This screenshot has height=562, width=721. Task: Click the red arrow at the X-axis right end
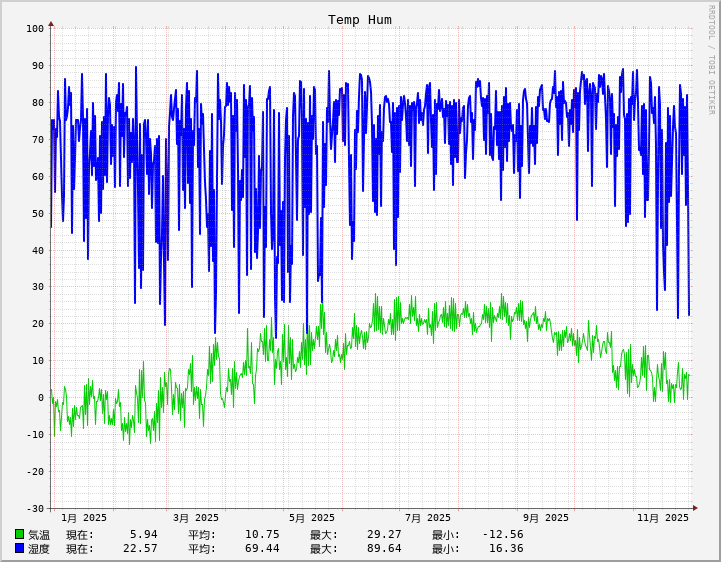[x=695, y=508]
